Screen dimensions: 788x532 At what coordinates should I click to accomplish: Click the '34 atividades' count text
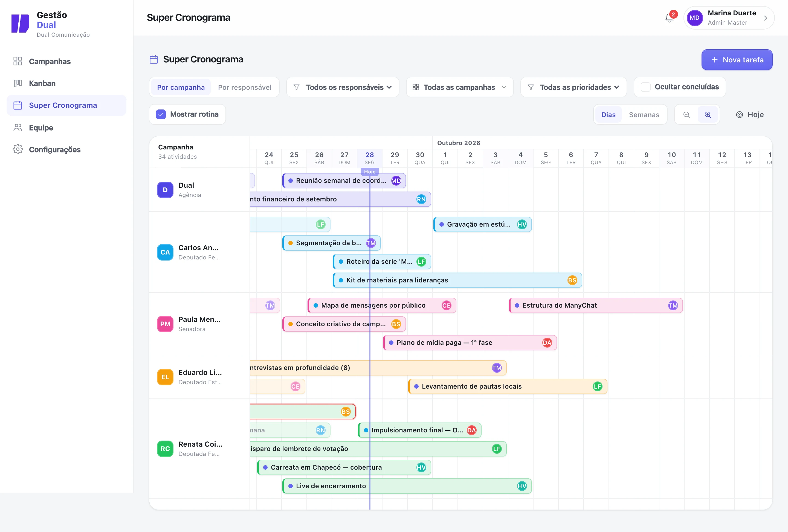(177, 157)
